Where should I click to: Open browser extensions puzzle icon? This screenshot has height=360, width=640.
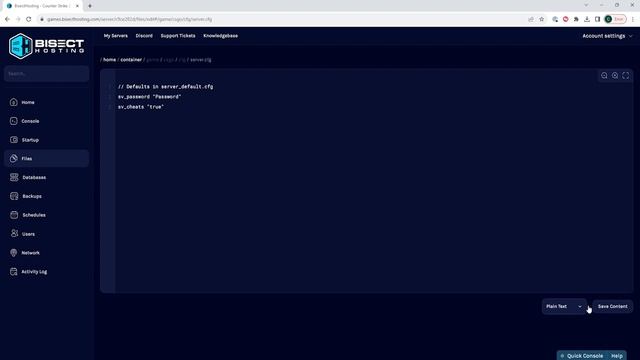(576, 19)
